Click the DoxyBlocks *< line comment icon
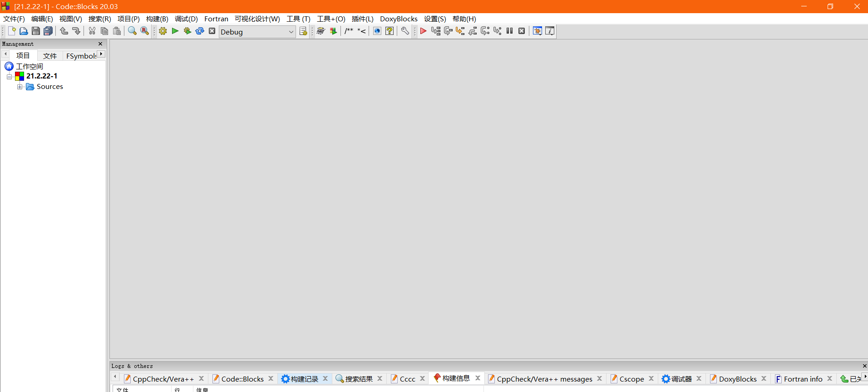 click(361, 31)
